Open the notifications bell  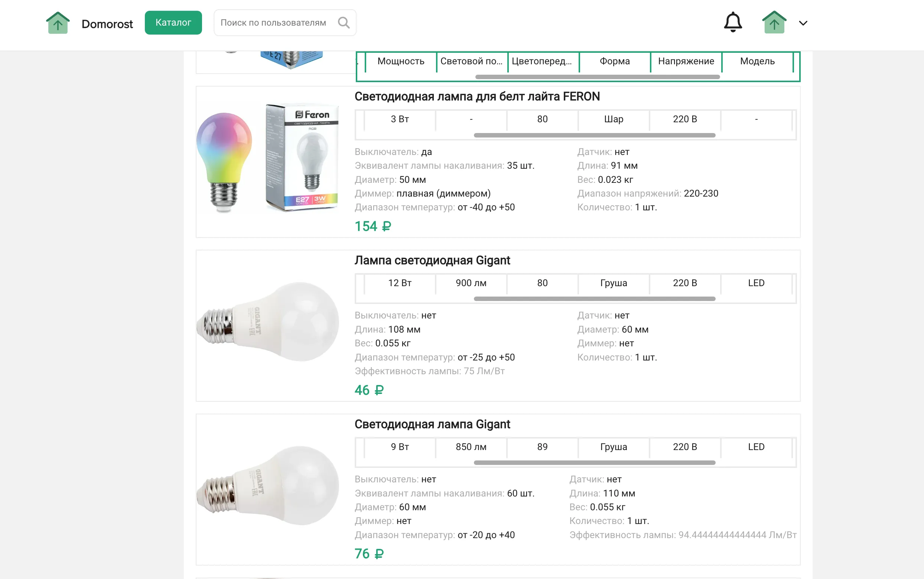pos(733,22)
